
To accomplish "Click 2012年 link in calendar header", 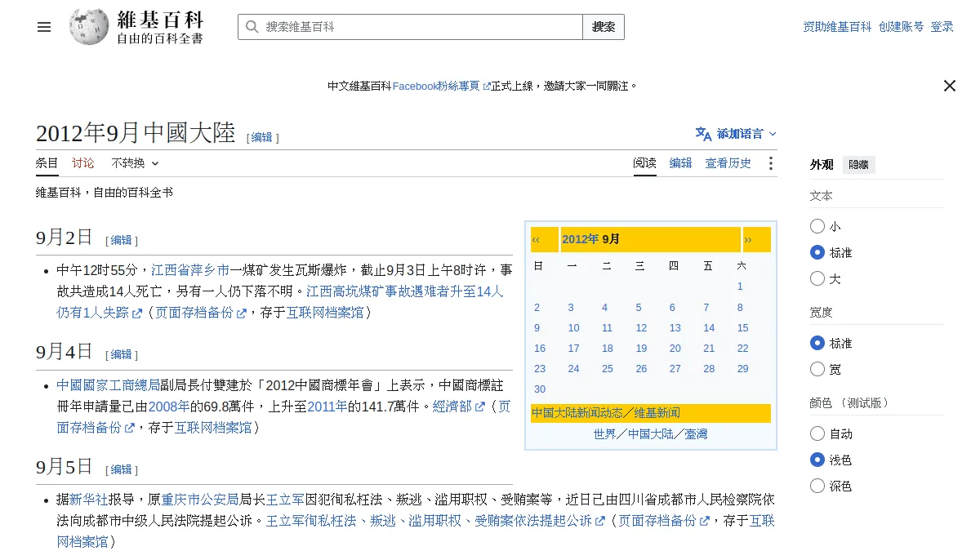I will click(581, 239).
